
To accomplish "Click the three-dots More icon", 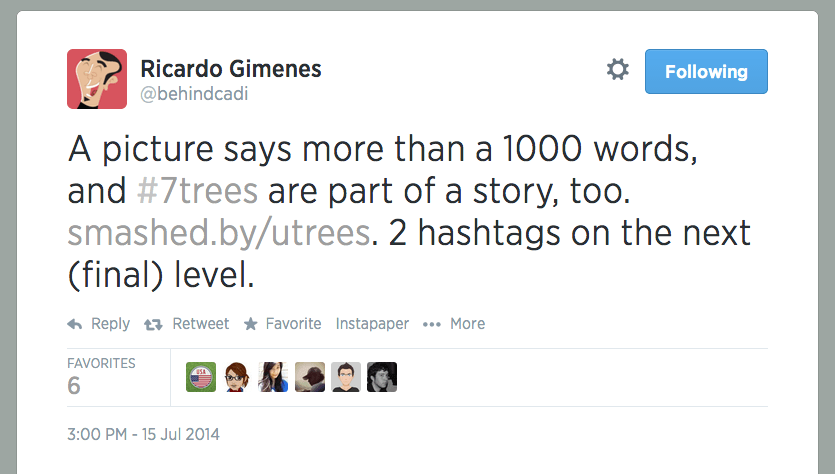I will pos(431,324).
